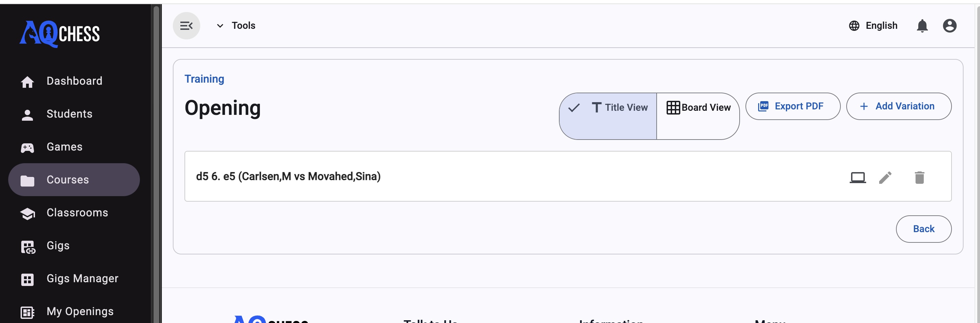Click the laptop icon on the variation row
Screen dimensions: 980x323
[858, 177]
